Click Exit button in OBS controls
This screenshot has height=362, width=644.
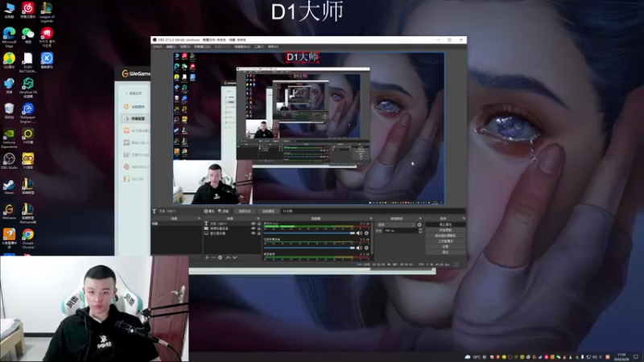(446, 252)
